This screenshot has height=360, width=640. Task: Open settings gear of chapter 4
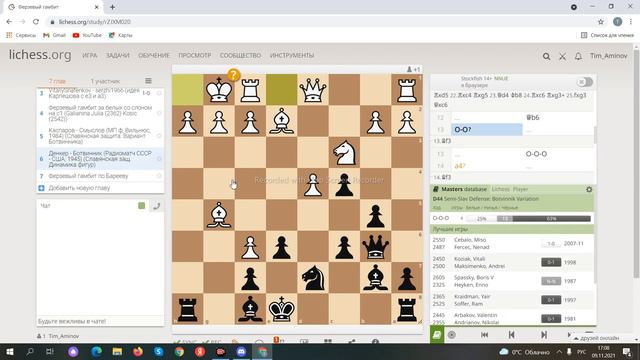[x=159, y=113]
